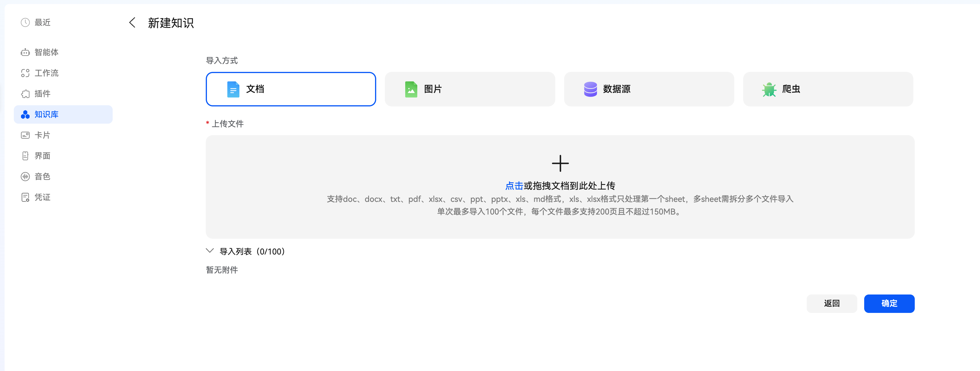Click the purple database icon
Viewport: 980px width, 371px height.
click(590, 89)
